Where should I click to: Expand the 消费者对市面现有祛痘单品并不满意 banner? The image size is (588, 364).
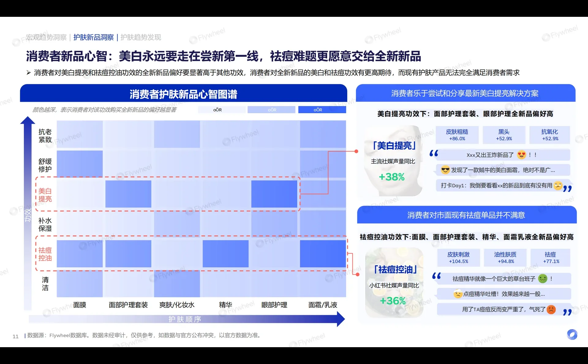tap(466, 215)
